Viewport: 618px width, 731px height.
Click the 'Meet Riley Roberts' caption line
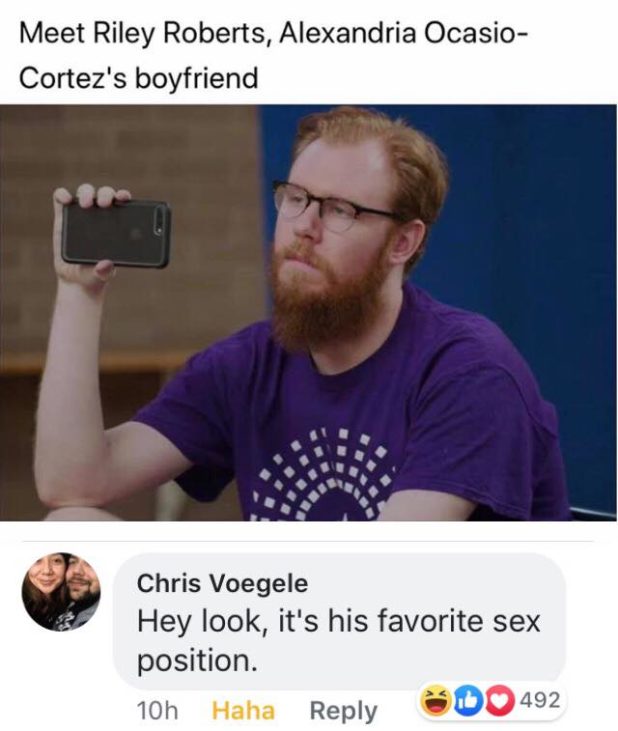pyautogui.click(x=274, y=34)
